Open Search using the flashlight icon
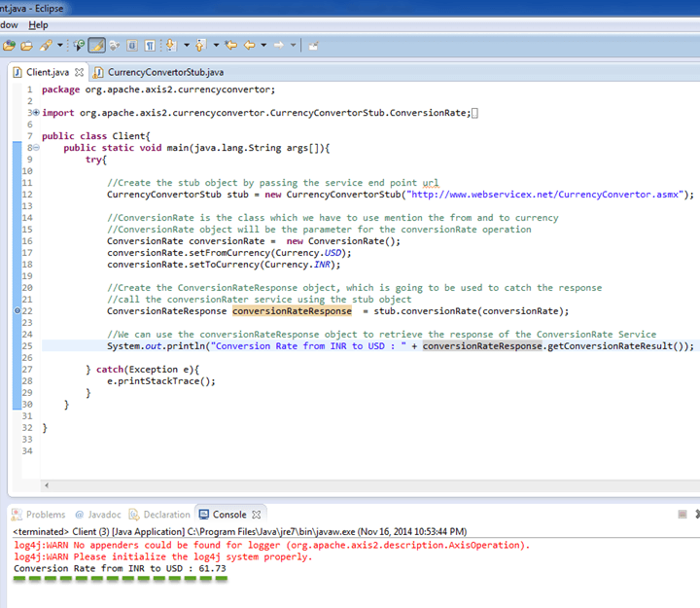The height and width of the screenshot is (608, 700). pos(46,45)
